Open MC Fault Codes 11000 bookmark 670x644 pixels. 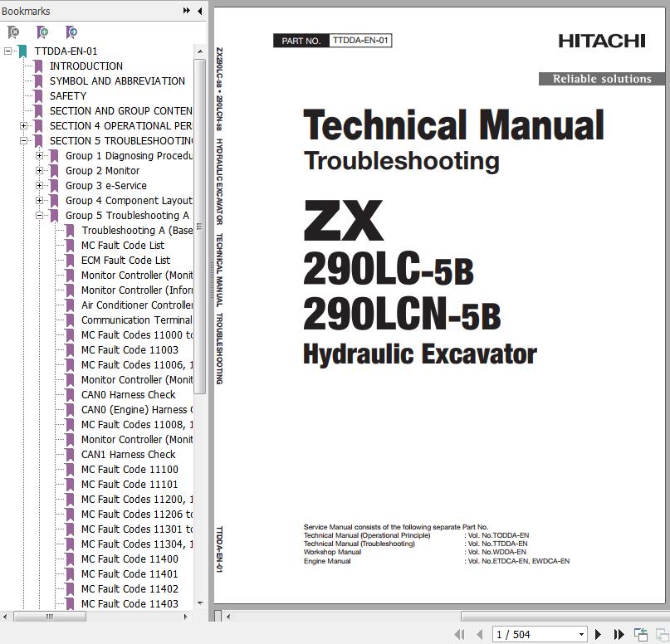137,335
